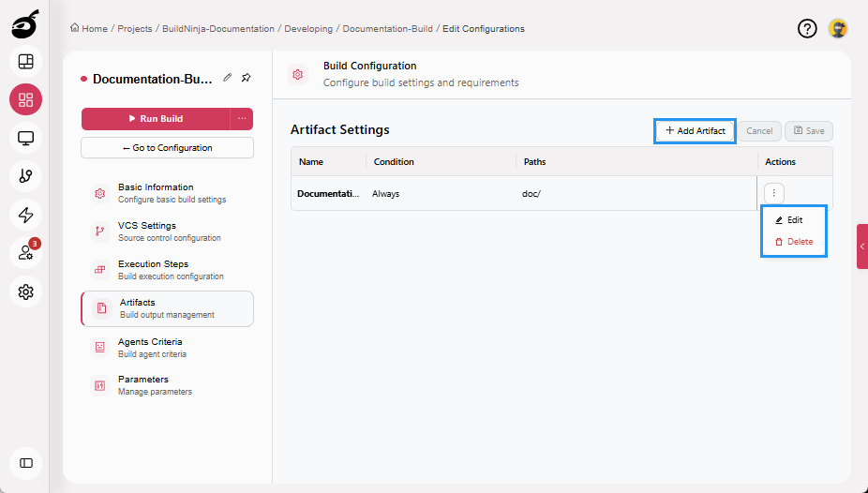Click the BuildNinja logo icon
The width and height of the screenshot is (868, 493).
click(x=25, y=24)
